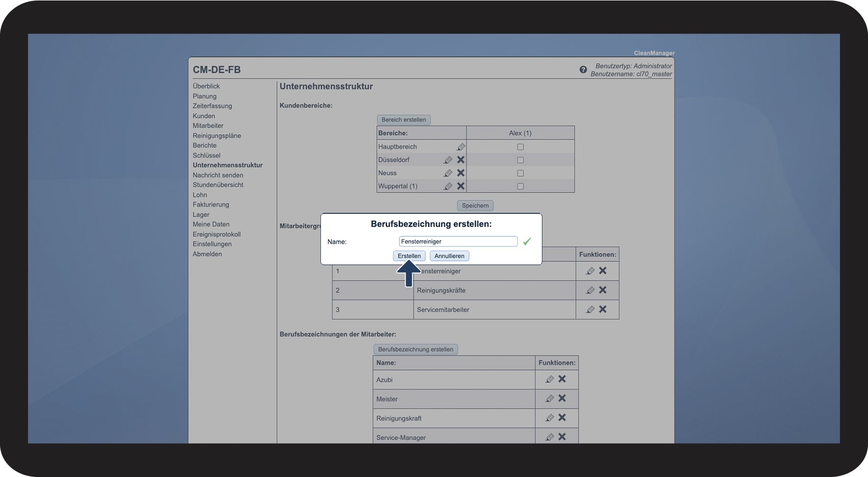Check the Wuppertal checkbox under Alex

coord(520,186)
